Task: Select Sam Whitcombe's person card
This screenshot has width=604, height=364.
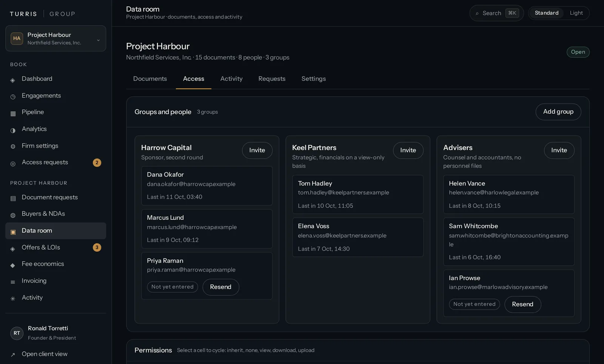Action: (x=509, y=242)
